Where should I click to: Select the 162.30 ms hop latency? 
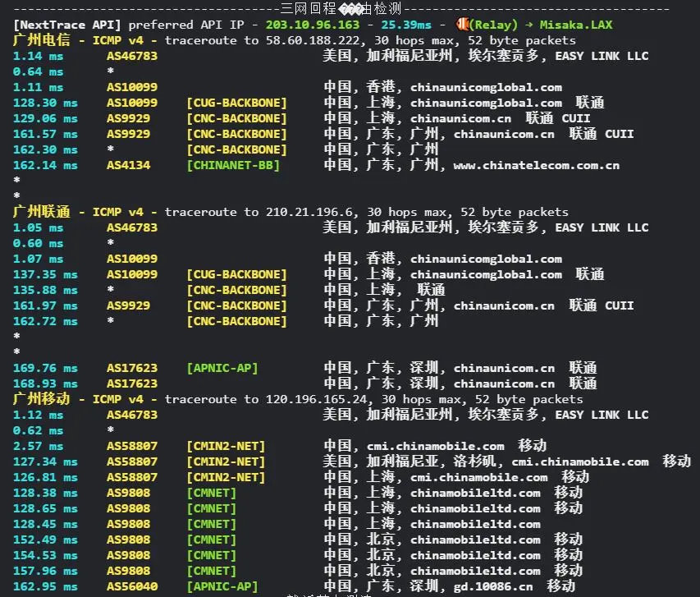(x=45, y=149)
